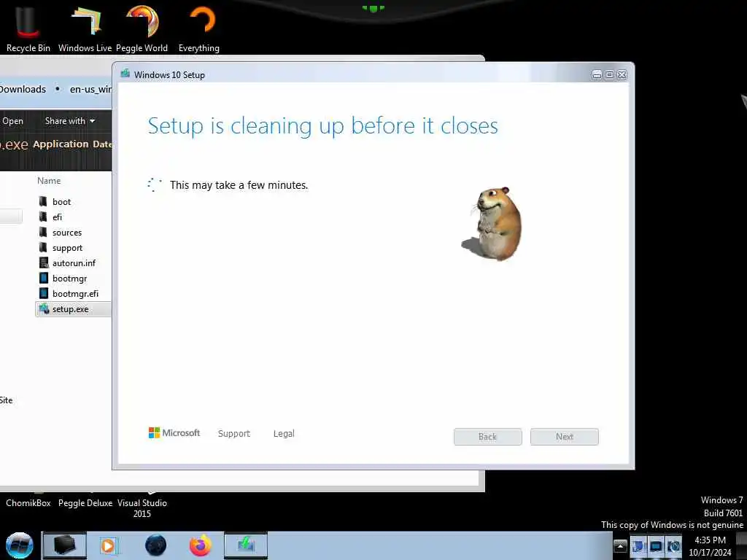
Task: Click Open in the Explorer toolbar
Action: pyautogui.click(x=12, y=121)
